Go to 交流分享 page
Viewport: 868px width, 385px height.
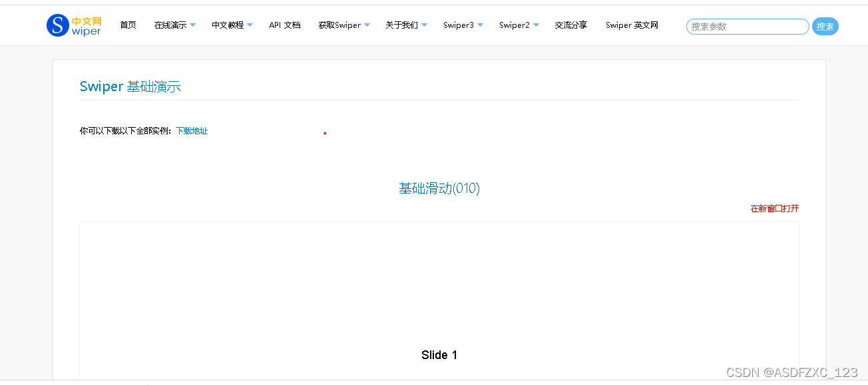[571, 25]
